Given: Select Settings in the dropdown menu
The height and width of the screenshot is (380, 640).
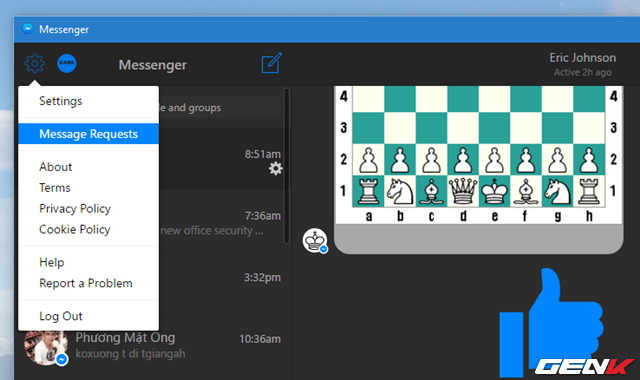Looking at the screenshot, I should (60, 101).
